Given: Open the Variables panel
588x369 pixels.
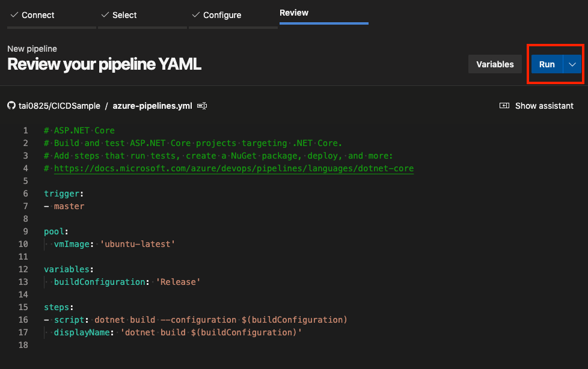Looking at the screenshot, I should tap(495, 64).
